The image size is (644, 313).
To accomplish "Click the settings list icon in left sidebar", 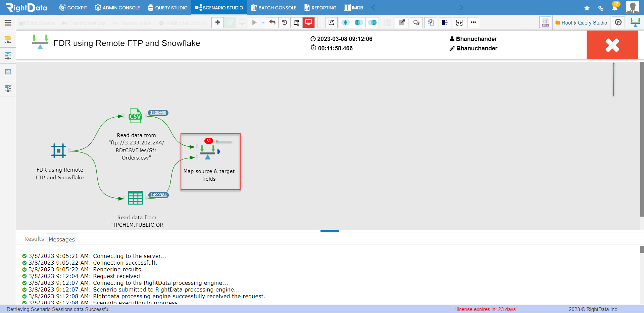I will click(8, 88).
